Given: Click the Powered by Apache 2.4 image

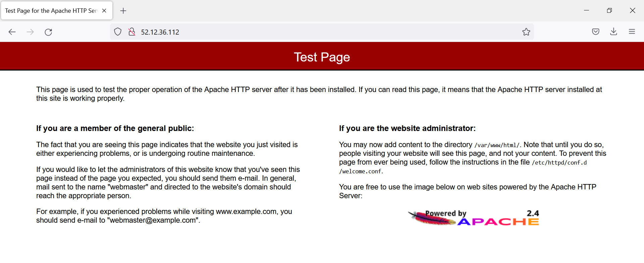Looking at the screenshot, I should (474, 218).
